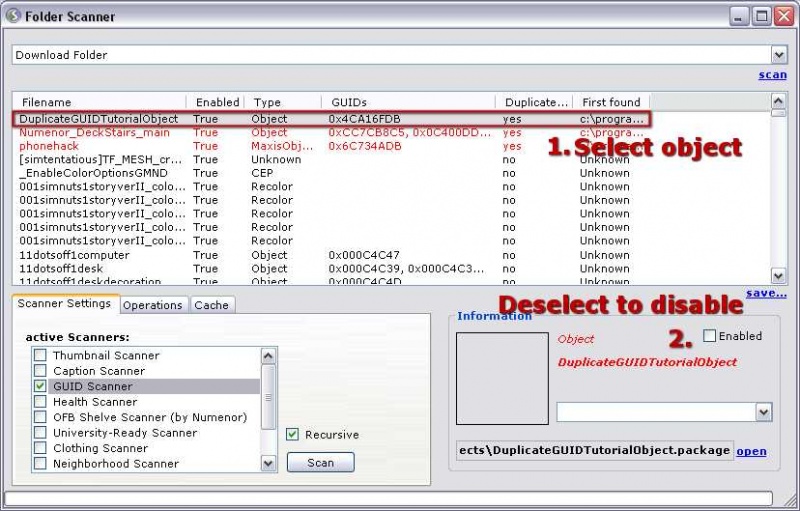Image resolution: width=800 pixels, height=511 pixels.
Task: Enable the Health Scanner checkbox
Action: (40, 401)
